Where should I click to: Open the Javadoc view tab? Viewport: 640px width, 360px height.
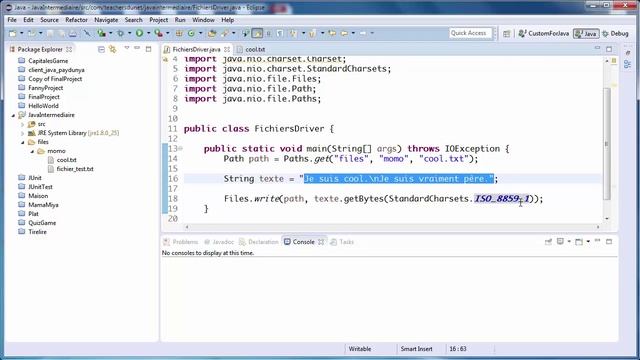pyautogui.click(x=219, y=242)
